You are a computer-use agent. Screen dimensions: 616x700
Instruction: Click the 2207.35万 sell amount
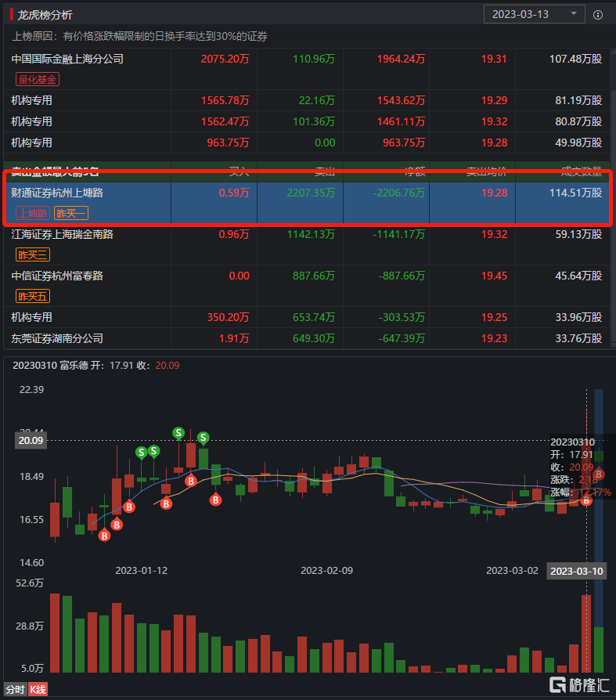[x=311, y=193]
